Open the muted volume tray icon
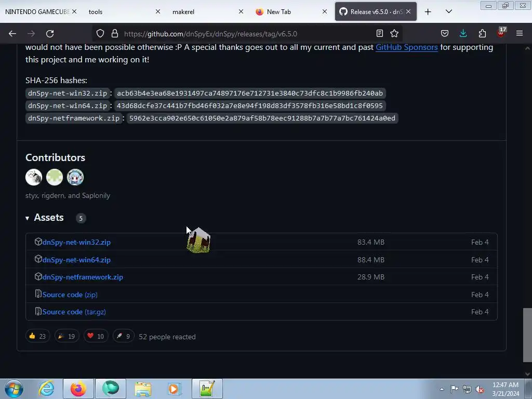 [x=480, y=390]
